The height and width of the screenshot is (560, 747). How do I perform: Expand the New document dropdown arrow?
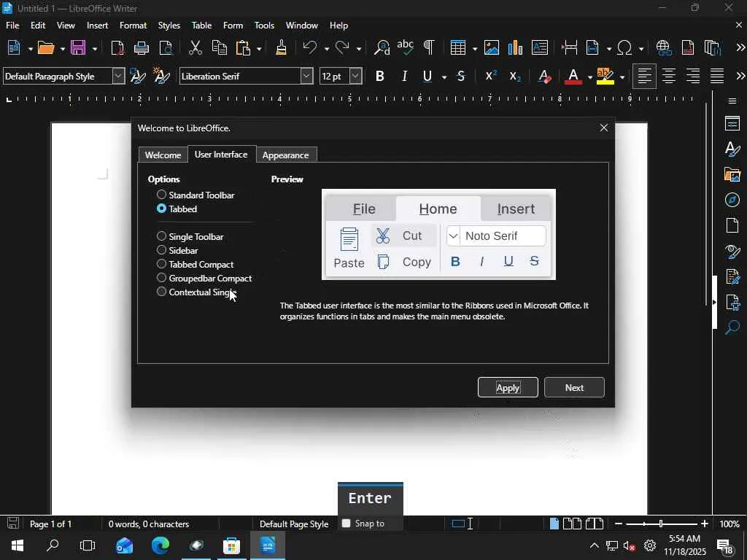click(x=30, y=49)
